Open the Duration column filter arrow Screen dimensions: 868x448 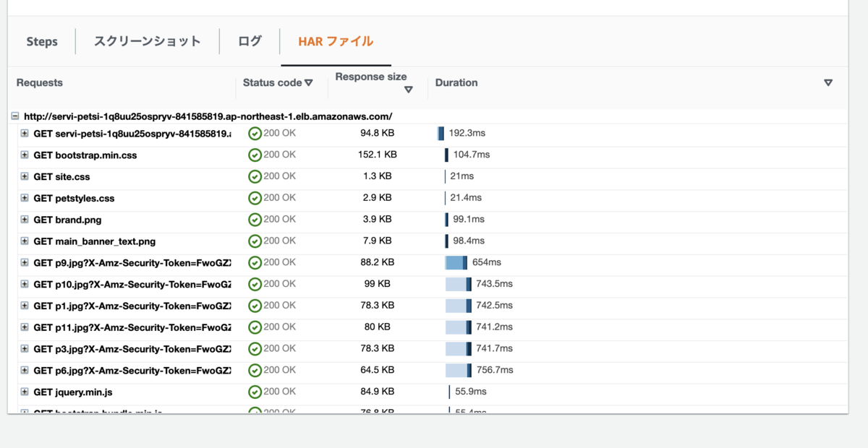click(828, 83)
